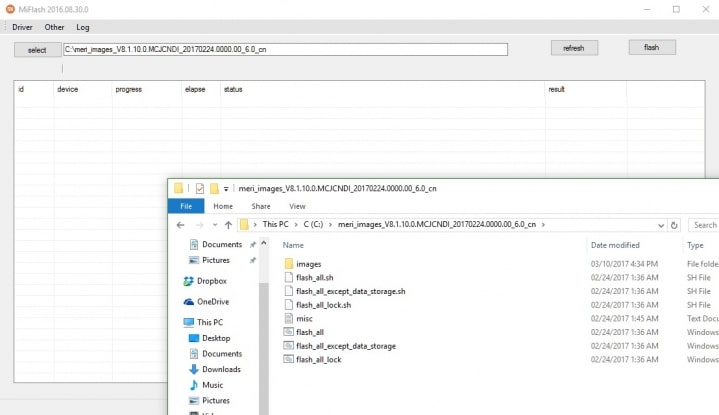Select Pictures under This PC
The height and width of the screenshot is (415, 719).
pyautogui.click(x=216, y=400)
